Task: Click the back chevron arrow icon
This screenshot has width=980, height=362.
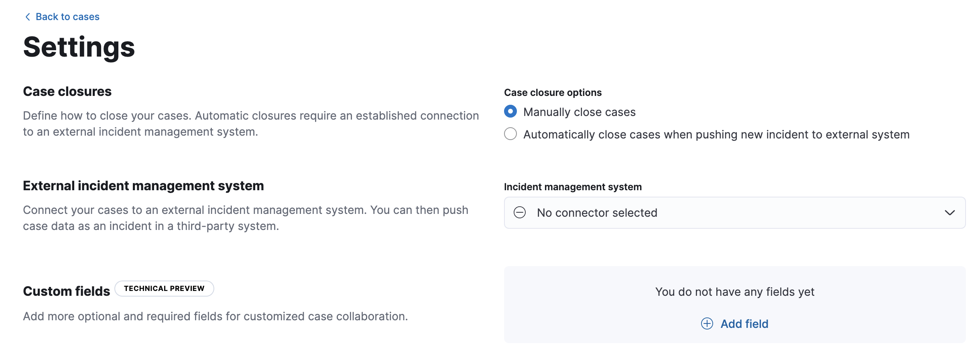Action: (27, 17)
